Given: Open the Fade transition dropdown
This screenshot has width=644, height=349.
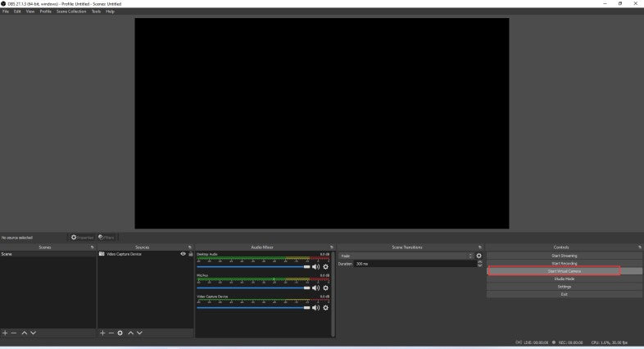Looking at the screenshot, I should 407,256.
